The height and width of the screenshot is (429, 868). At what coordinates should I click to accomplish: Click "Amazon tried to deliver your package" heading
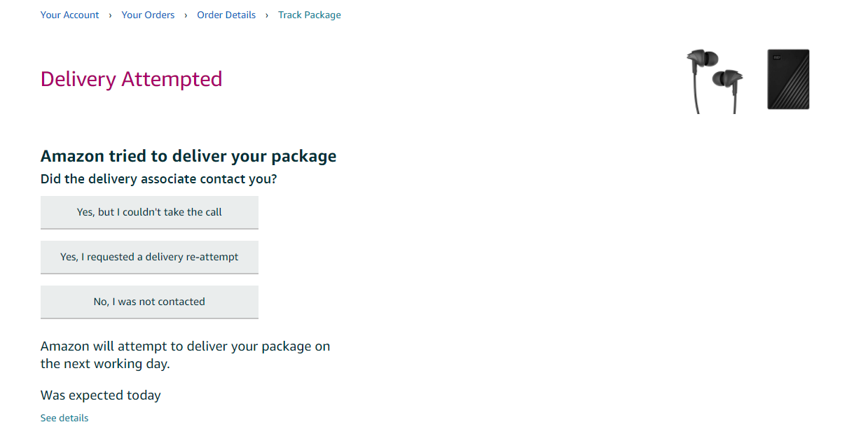coord(188,156)
